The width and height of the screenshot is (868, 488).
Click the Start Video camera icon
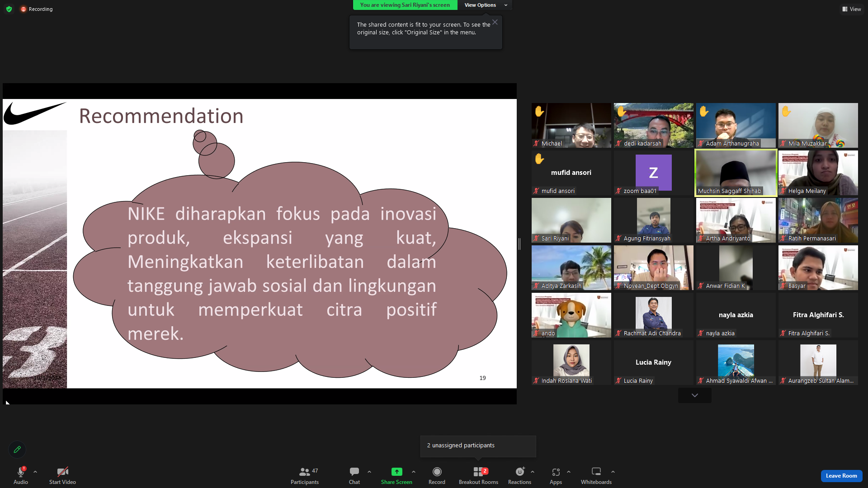[x=62, y=472]
